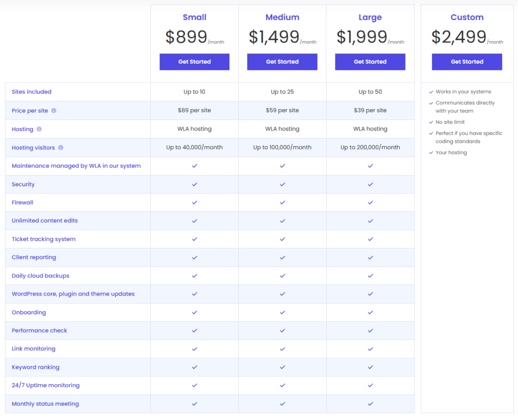Toggle the Monthly status meeting check for Small plan
The image size is (518, 420).
[x=194, y=404]
